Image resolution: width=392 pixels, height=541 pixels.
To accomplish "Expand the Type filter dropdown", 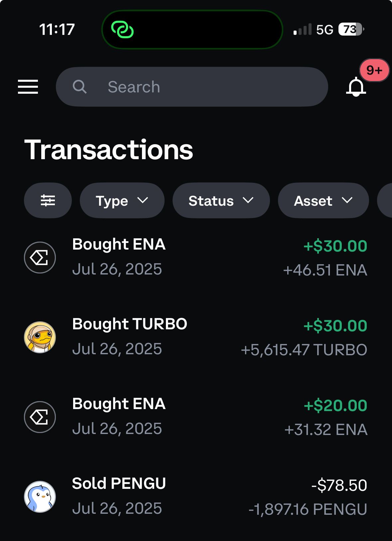I will [x=122, y=200].
